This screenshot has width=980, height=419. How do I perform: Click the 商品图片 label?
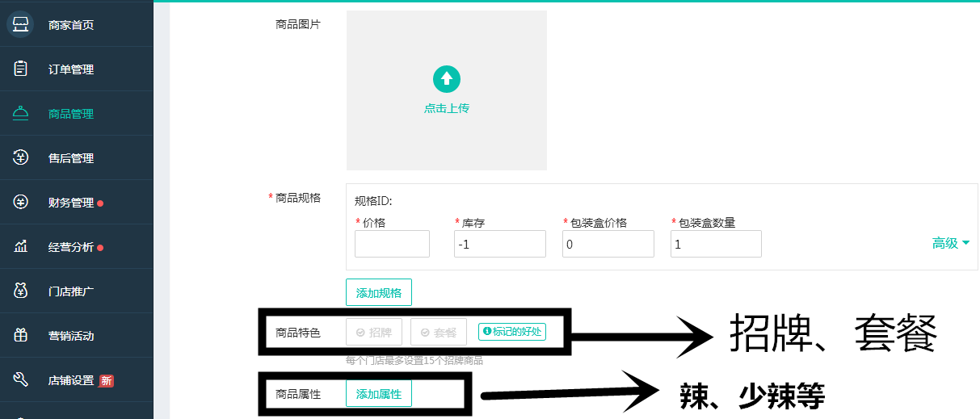tap(298, 24)
